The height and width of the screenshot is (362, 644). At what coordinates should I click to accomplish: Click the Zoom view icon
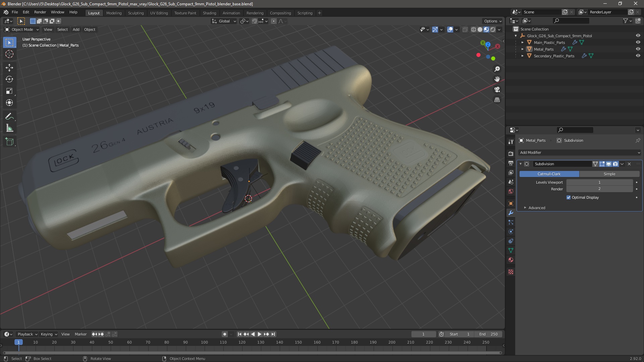pyautogui.click(x=497, y=69)
